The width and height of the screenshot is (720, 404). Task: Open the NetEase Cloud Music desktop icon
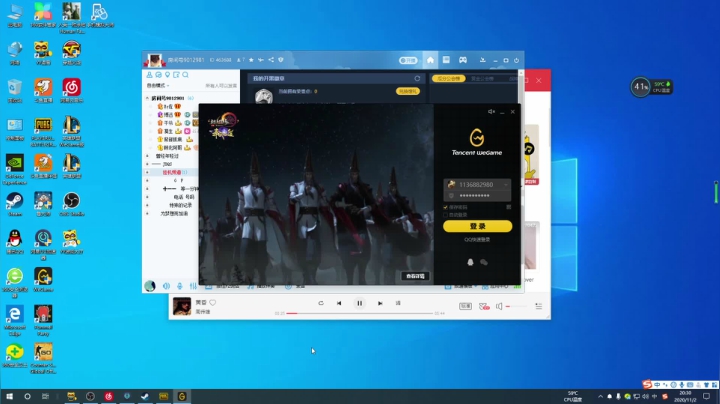coord(72,90)
